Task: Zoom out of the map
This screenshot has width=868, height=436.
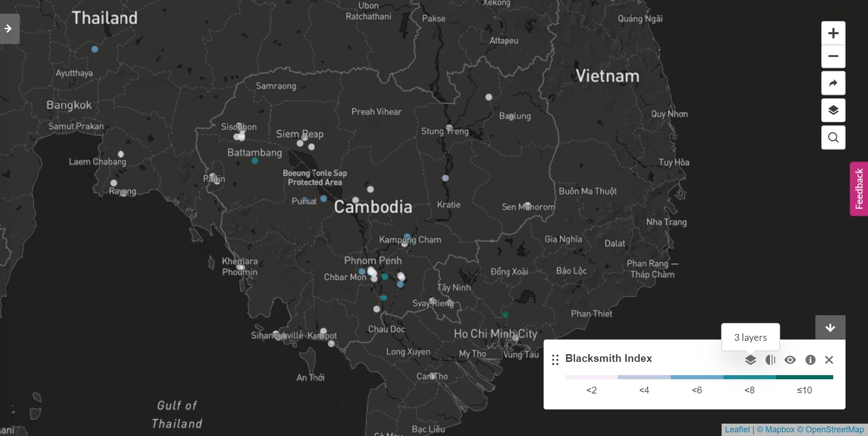Action: pyautogui.click(x=833, y=56)
